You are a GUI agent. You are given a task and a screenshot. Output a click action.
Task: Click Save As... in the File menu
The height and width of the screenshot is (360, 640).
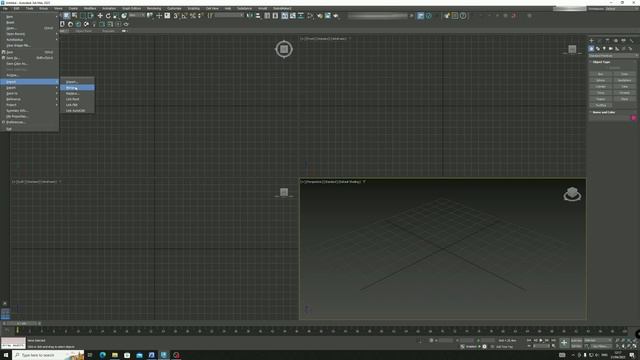tap(29, 58)
